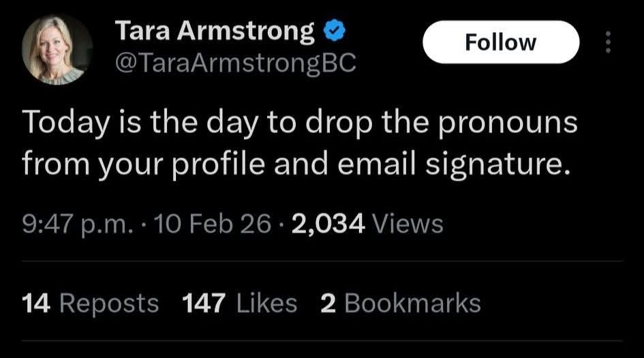The image size is (644, 358).
Task: Click the 2 bookmark count number
Action: pos(328,303)
